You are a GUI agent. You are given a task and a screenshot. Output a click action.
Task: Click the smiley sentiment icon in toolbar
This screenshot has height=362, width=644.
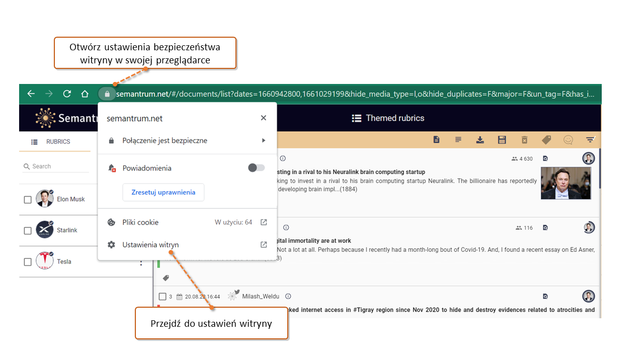(569, 140)
